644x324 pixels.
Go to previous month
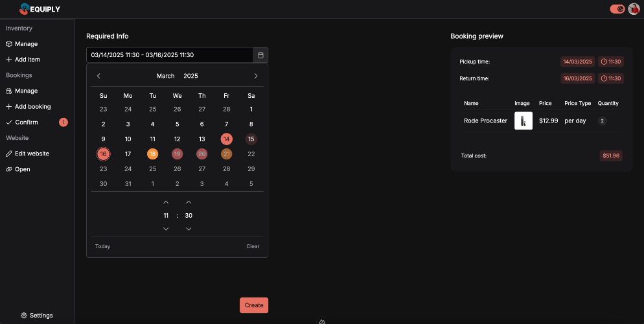[x=98, y=76]
